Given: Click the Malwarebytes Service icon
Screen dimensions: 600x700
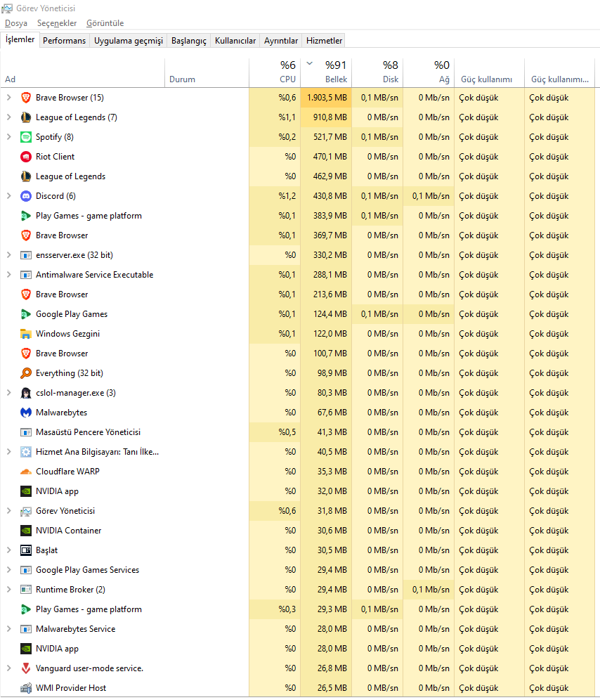Looking at the screenshot, I should click(26, 629).
